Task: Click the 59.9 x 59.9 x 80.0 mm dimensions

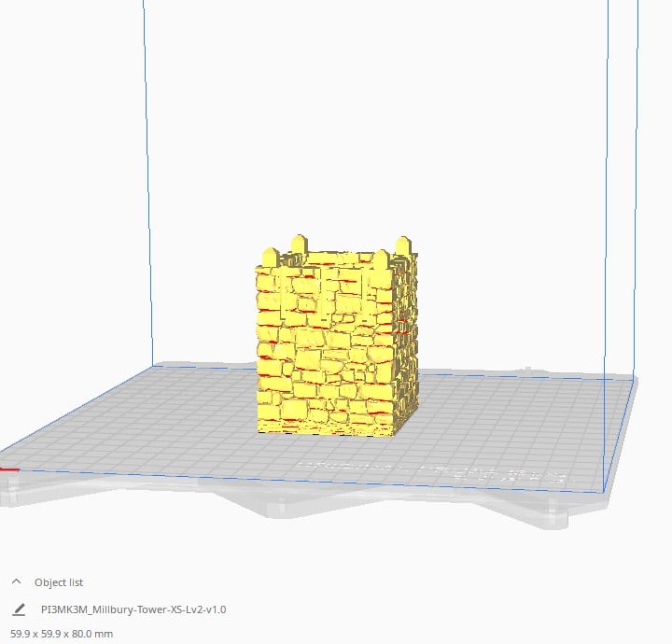Action: tap(62, 634)
